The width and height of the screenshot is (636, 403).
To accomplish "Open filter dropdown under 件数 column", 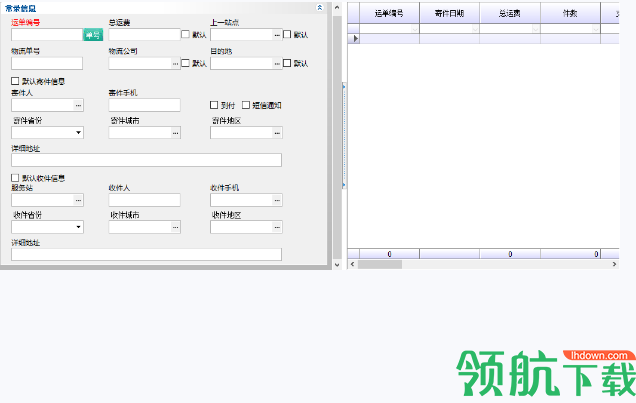I will click(596, 29).
